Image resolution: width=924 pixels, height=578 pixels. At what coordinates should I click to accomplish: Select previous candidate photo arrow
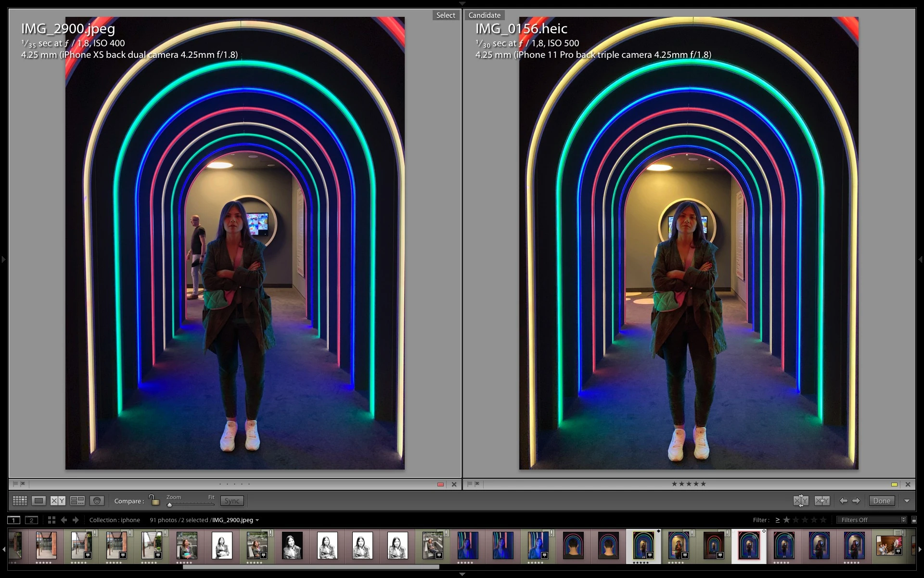[843, 501]
